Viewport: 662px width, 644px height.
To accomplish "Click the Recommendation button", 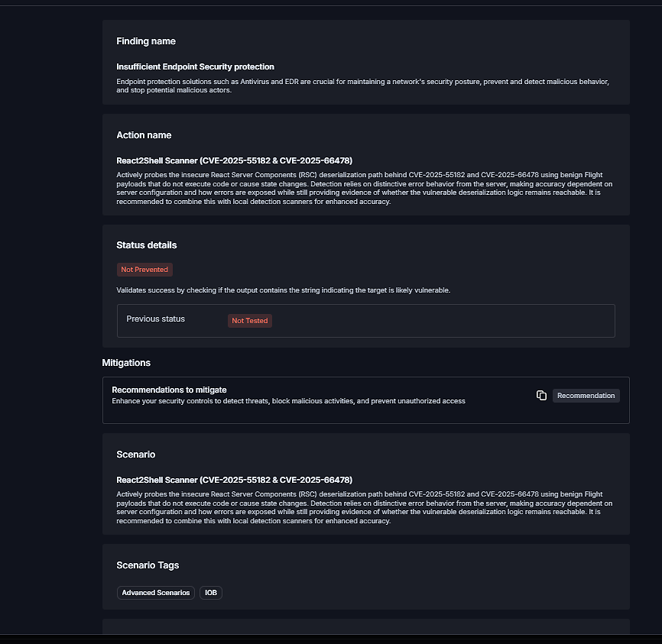I will pyautogui.click(x=586, y=396).
